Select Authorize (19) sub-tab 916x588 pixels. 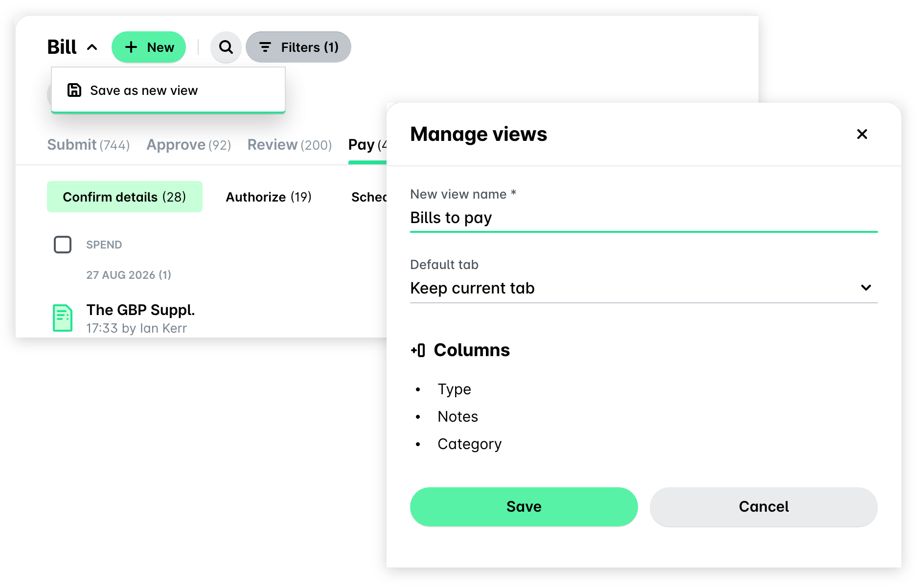pos(269,197)
